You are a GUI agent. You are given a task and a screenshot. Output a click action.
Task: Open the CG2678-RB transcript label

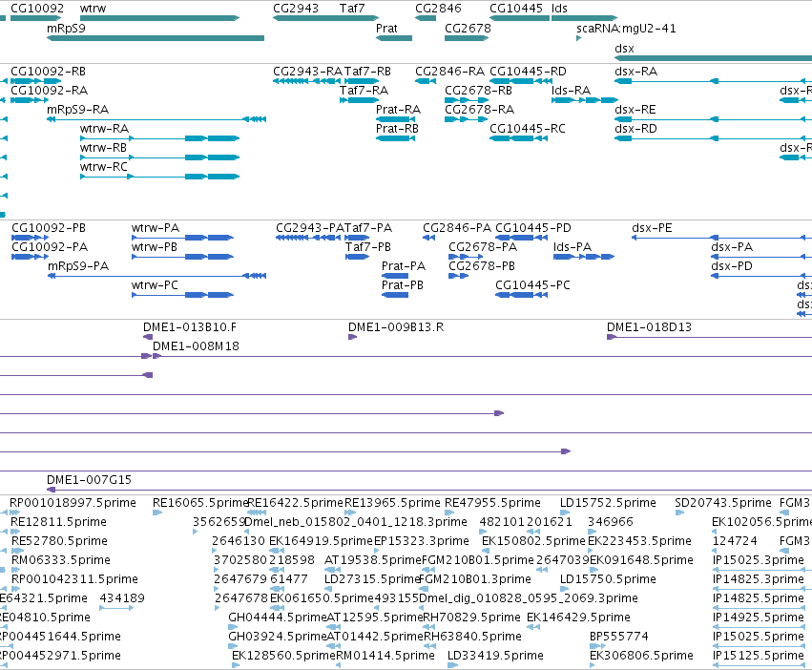point(478,90)
